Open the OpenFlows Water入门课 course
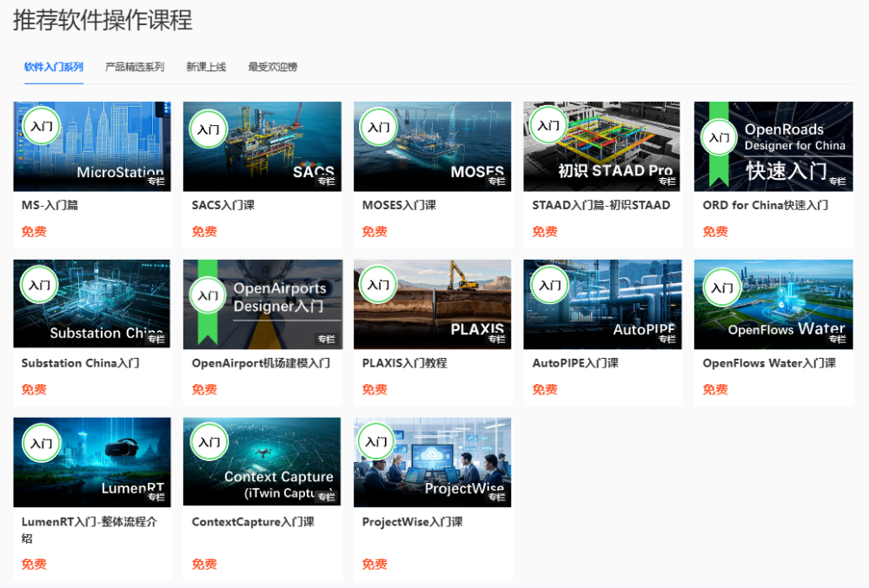Image resolution: width=869 pixels, height=588 pixels. point(773,304)
